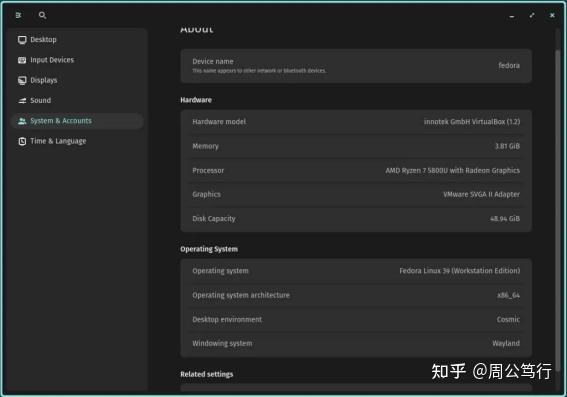Open the Desktop settings page

click(x=77, y=40)
